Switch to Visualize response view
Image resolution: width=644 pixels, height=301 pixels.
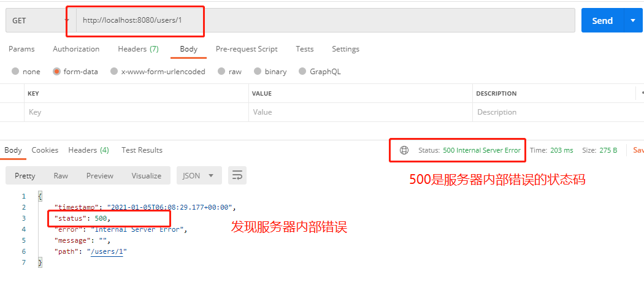146,176
